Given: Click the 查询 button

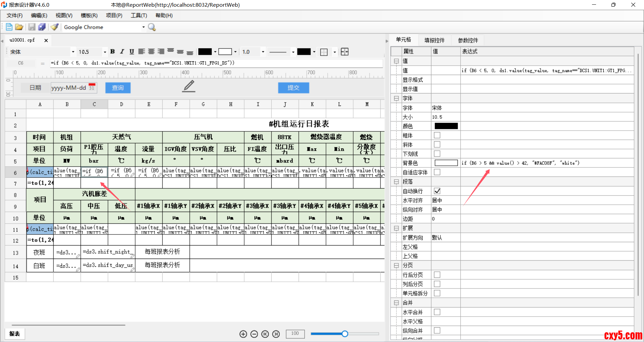Looking at the screenshot, I should coord(118,88).
